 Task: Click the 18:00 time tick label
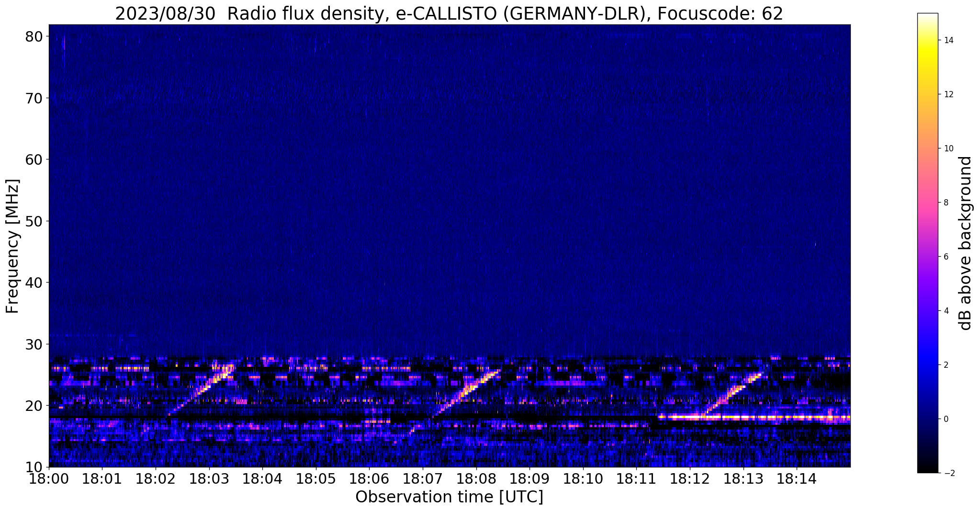48,478
